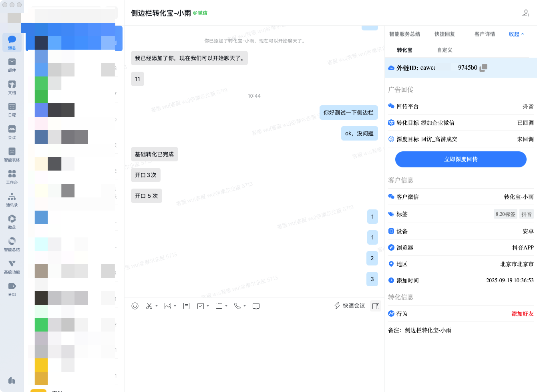Switch to the 快捷回复 tab
Image resolution: width=537 pixels, height=392 pixels.
click(x=444, y=34)
